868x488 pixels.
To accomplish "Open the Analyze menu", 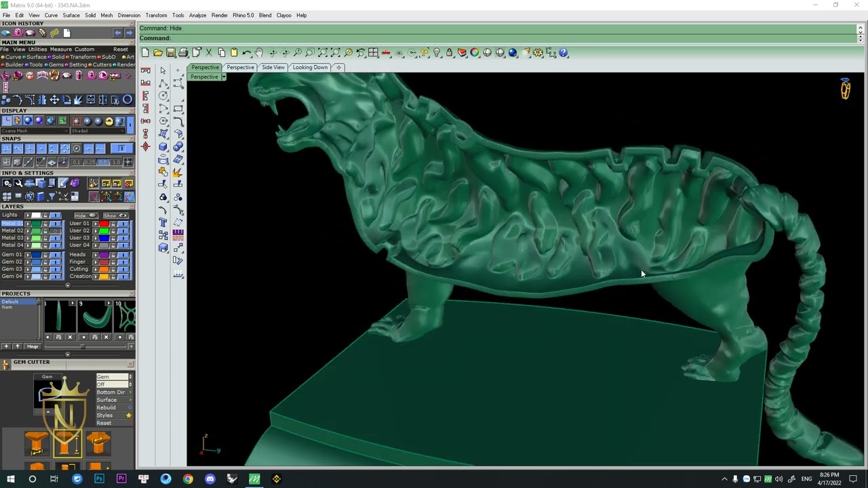I will pyautogui.click(x=197, y=15).
